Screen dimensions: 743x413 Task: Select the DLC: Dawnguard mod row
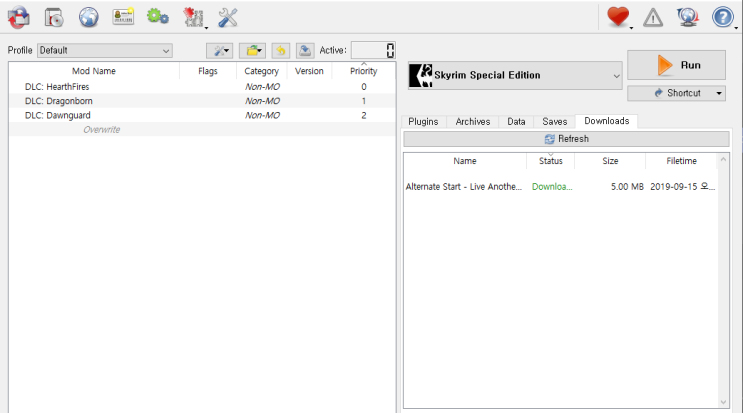(202, 115)
